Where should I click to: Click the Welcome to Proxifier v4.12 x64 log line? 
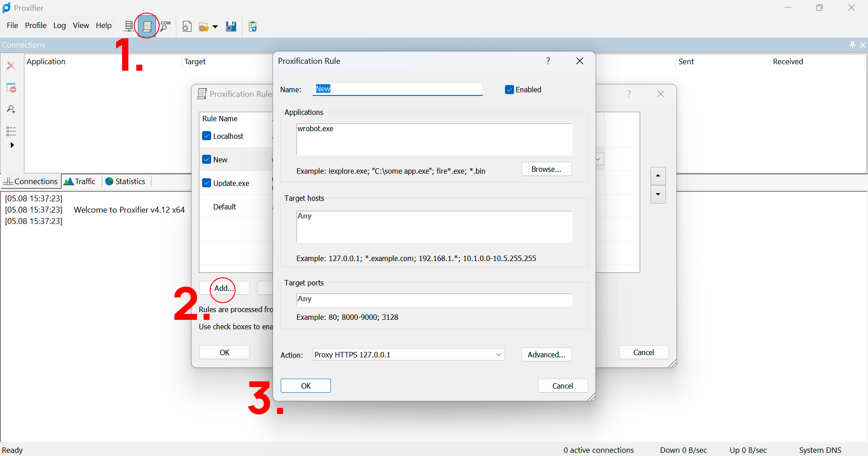(129, 210)
